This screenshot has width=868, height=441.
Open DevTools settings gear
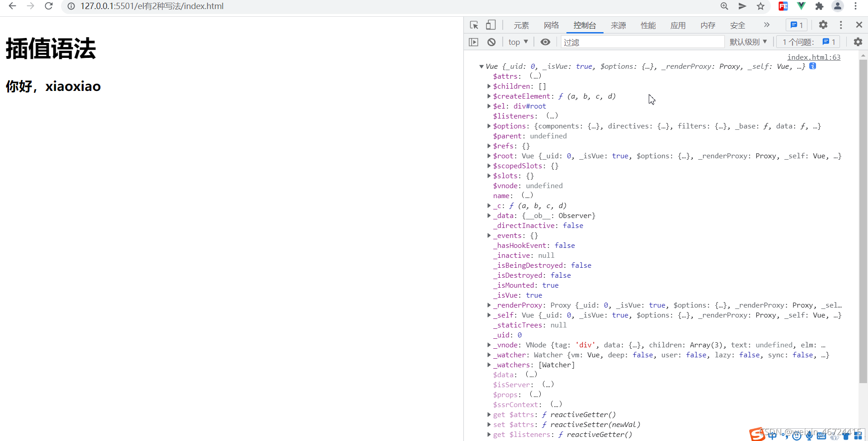(x=823, y=25)
